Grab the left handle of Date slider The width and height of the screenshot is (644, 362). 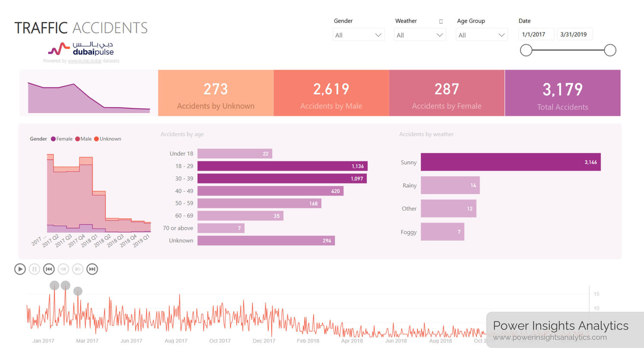(526, 50)
